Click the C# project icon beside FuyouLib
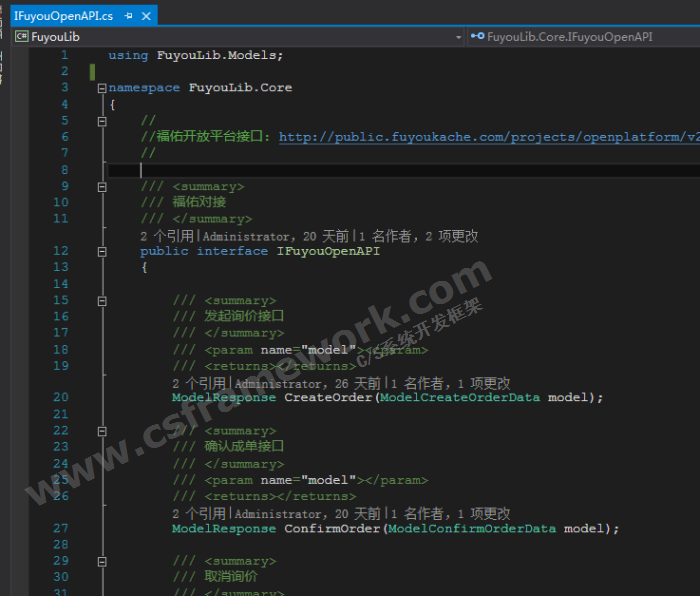 20,37
